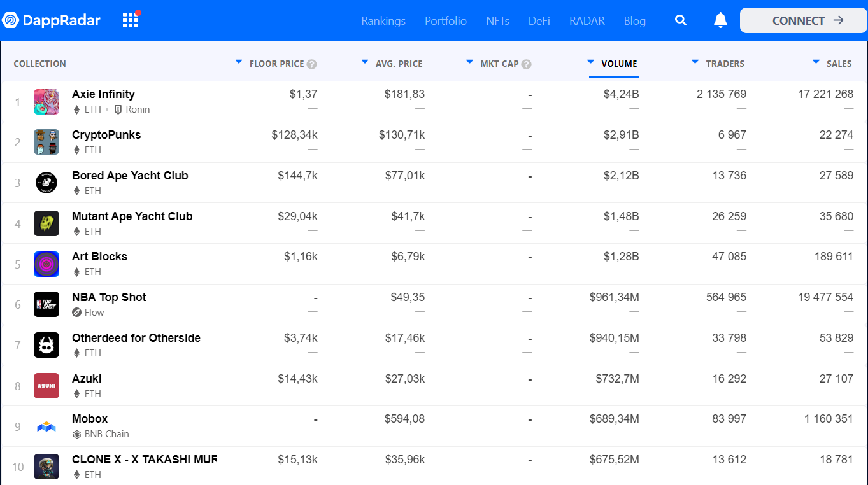The image size is (868, 485).
Task: Open the search magnifier icon
Action: [681, 20]
